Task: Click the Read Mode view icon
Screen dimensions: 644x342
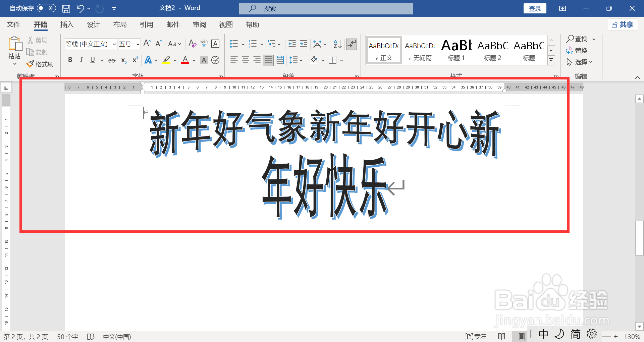Action: pos(501,336)
